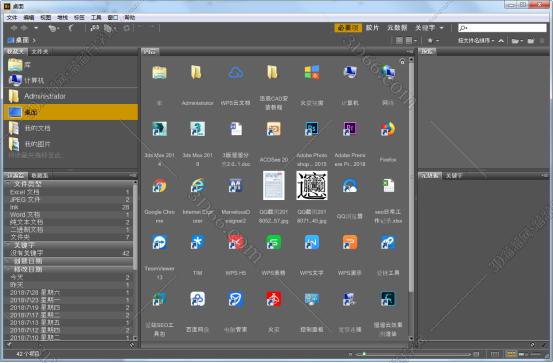Viewport: 553px width, 363px height.
Task: Expand the workspace switcher dropdown arrow
Action: click(442, 28)
